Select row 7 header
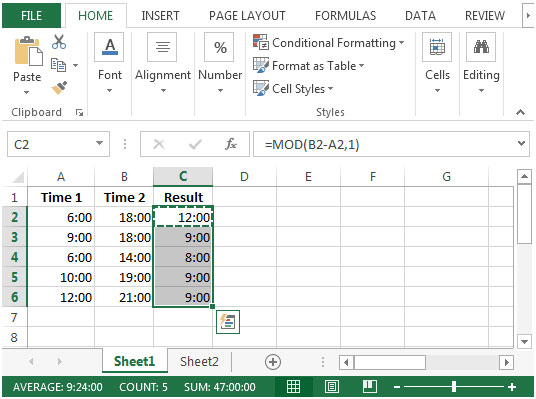Screen dimensions: 536x399 tap(14, 318)
